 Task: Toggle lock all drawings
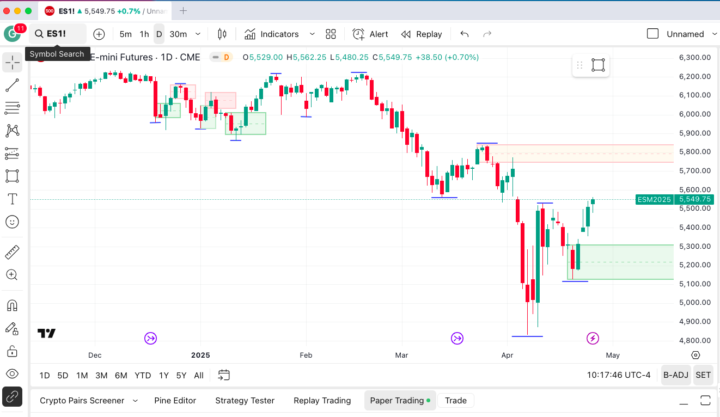(x=12, y=351)
